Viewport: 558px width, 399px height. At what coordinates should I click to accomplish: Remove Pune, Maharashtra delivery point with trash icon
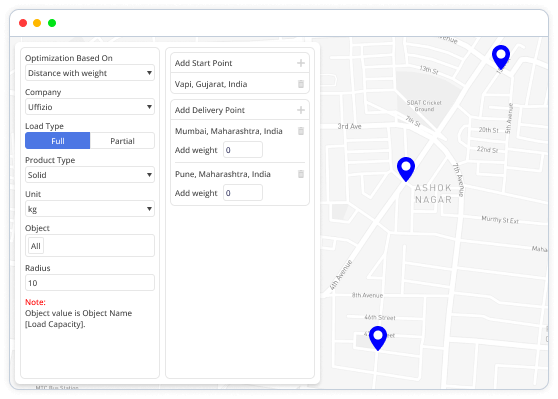301,174
